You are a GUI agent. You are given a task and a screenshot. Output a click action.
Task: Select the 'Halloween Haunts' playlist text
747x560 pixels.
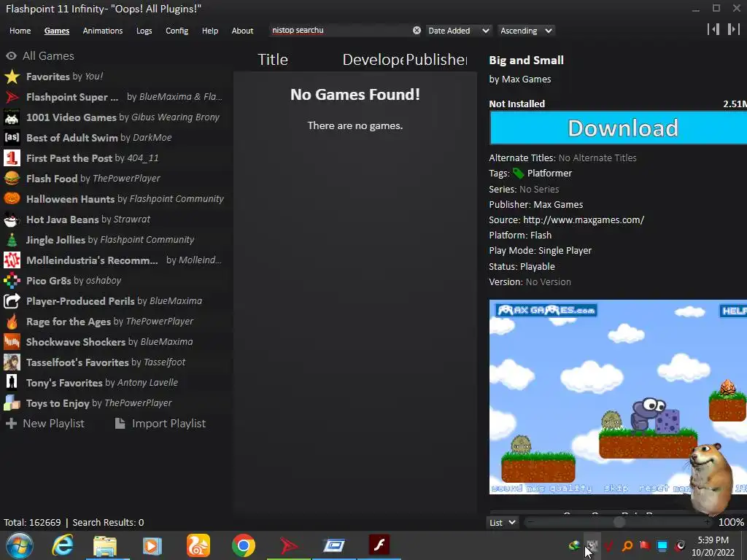tap(71, 199)
